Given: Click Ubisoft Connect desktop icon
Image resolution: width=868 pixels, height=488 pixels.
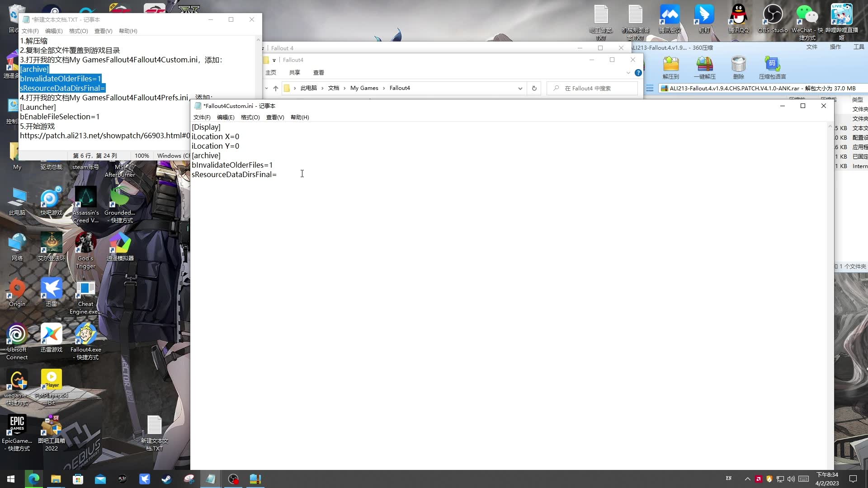Looking at the screenshot, I should (x=17, y=342).
